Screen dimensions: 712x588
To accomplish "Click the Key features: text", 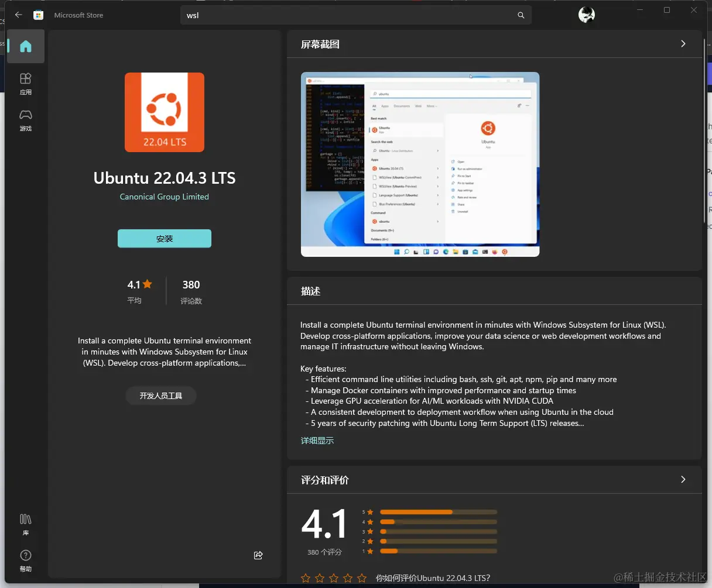I will click(323, 369).
